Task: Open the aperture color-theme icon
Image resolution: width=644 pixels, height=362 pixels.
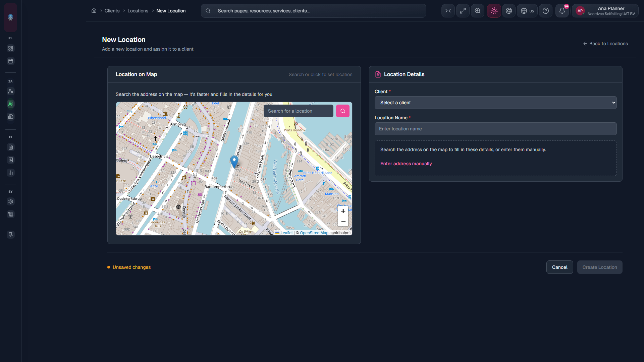Action: [509, 11]
